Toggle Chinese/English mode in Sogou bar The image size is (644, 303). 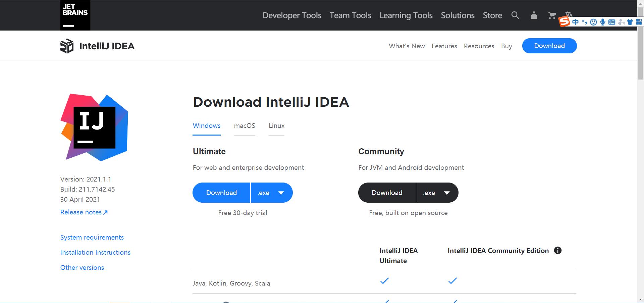[576, 22]
